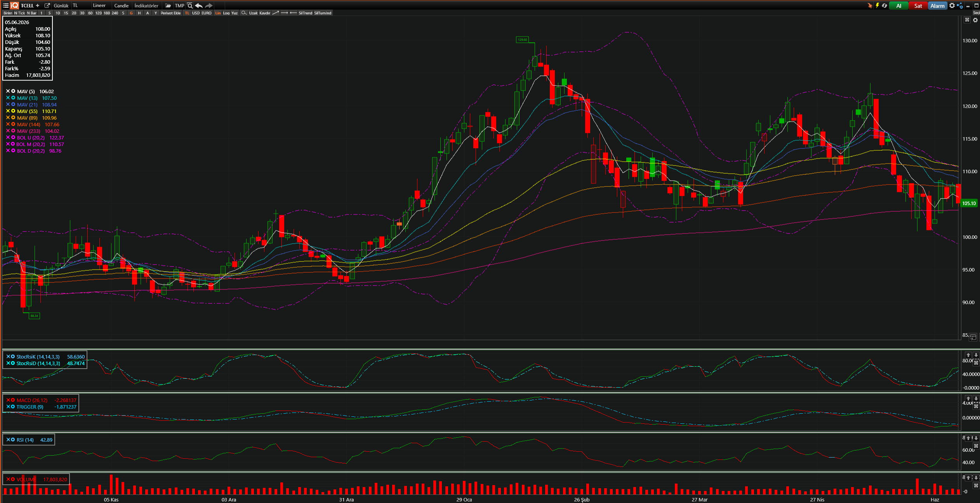
Task: Click SilTrend button
Action: point(305,13)
